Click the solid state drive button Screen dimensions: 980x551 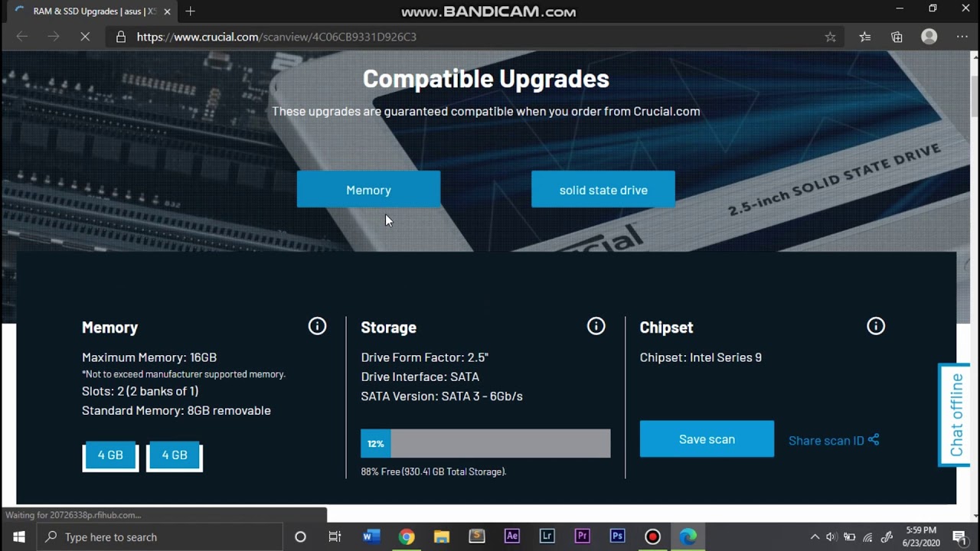click(603, 189)
